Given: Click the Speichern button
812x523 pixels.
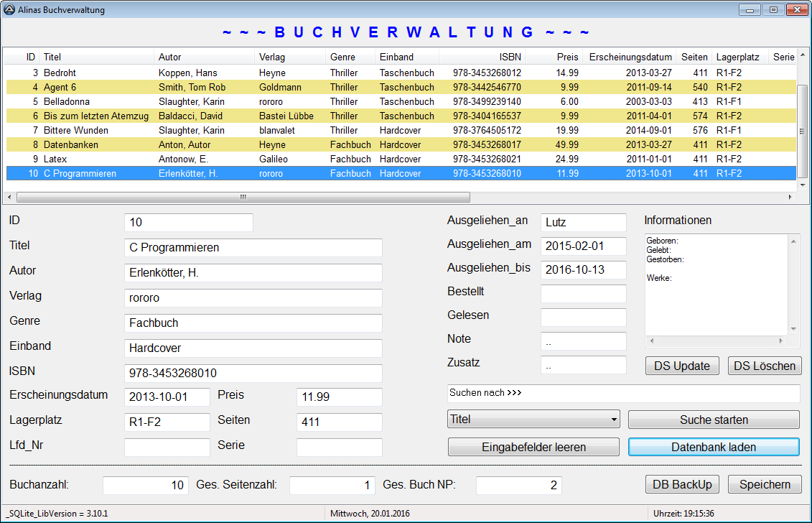Looking at the screenshot, I should (x=764, y=484).
